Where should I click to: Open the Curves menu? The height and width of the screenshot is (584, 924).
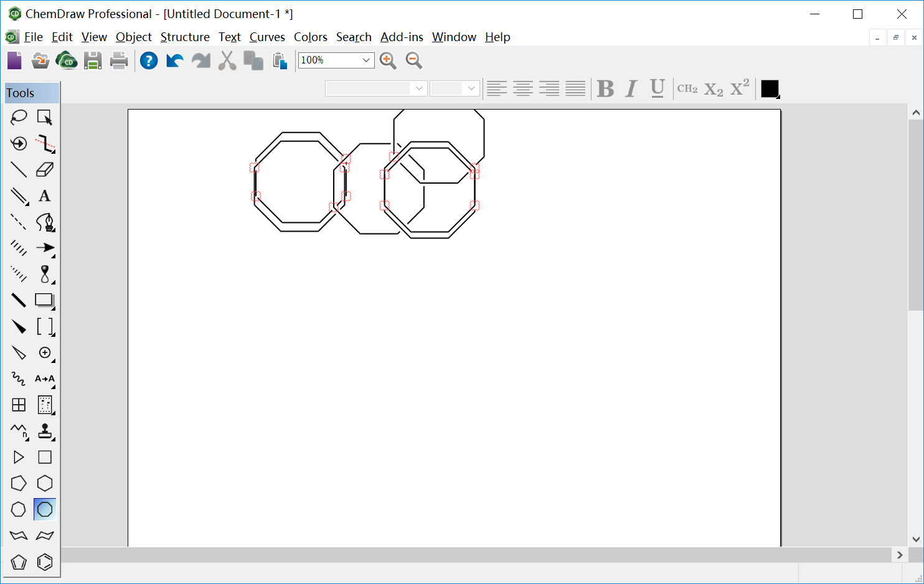pyautogui.click(x=267, y=37)
